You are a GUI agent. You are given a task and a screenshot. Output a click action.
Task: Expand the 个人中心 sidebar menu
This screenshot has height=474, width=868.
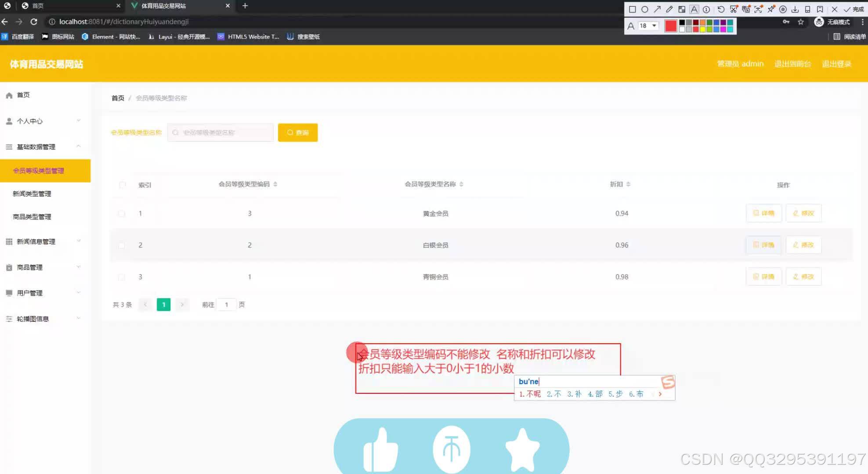[x=45, y=121]
